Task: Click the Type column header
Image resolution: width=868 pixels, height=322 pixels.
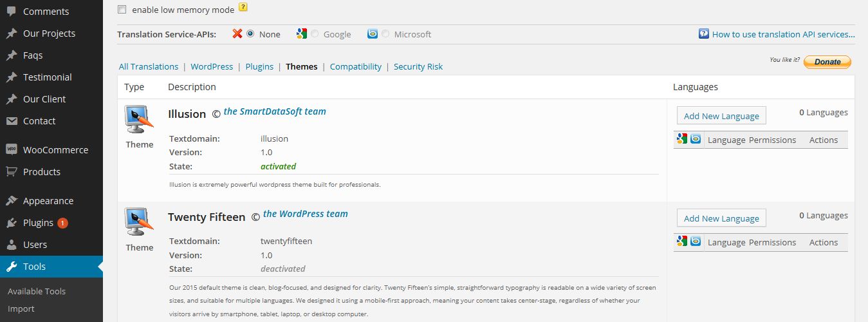Action: (134, 87)
